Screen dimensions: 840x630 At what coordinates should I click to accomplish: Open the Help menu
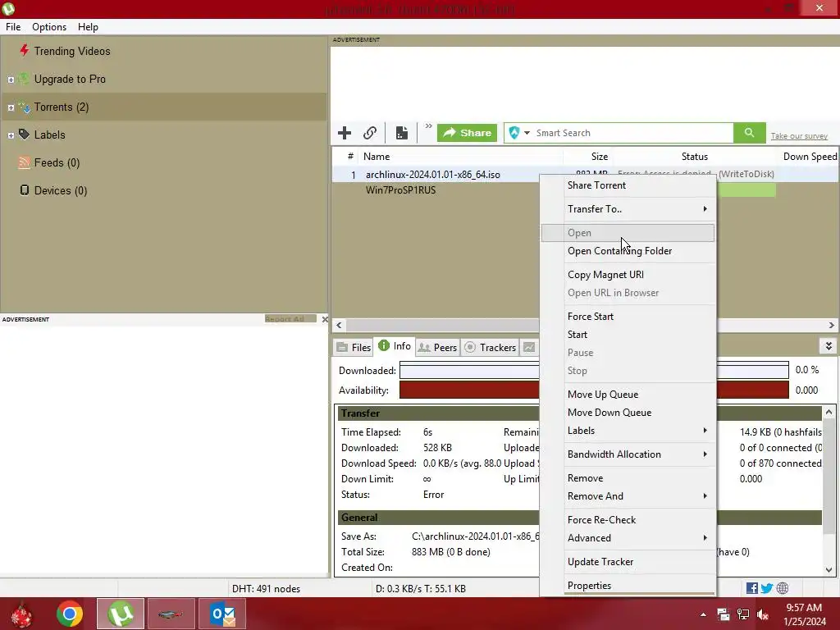tap(88, 27)
